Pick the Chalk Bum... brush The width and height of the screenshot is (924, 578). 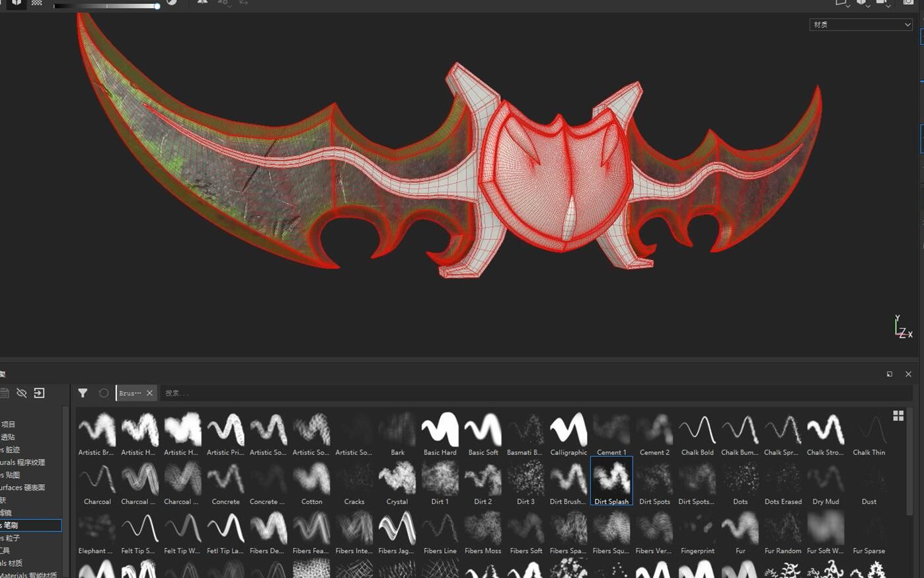pyautogui.click(x=740, y=434)
